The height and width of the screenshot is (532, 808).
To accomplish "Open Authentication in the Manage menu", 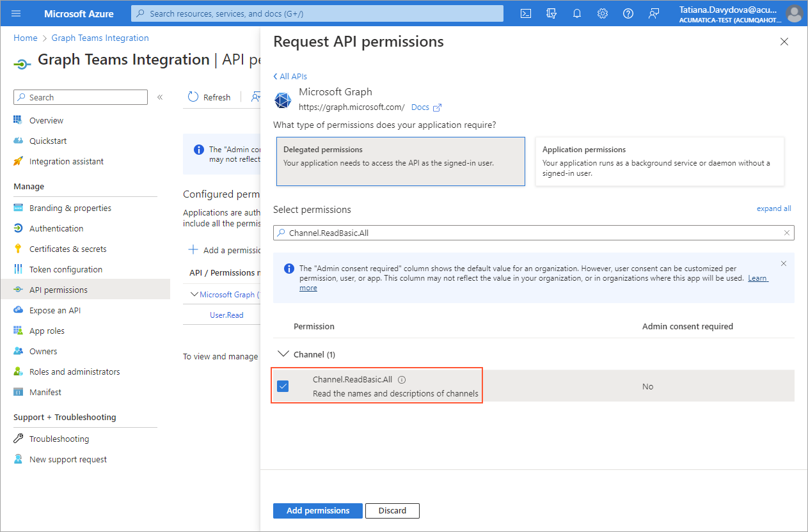I will click(56, 228).
